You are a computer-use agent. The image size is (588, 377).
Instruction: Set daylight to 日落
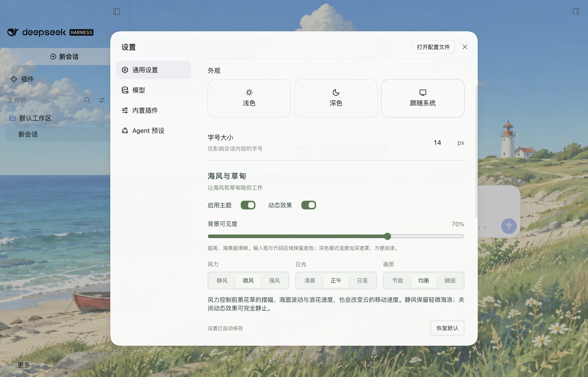point(362,281)
